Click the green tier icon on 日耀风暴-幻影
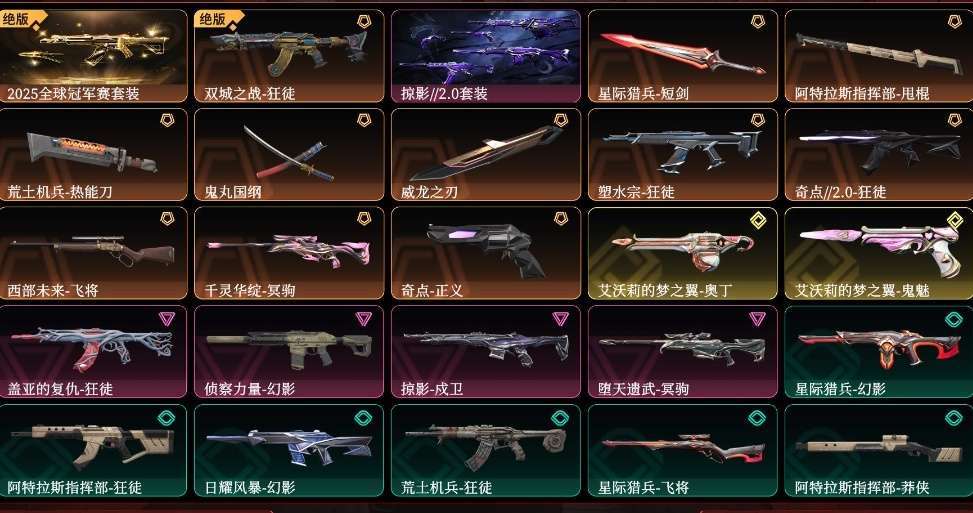This screenshot has width=973, height=513. [364, 418]
